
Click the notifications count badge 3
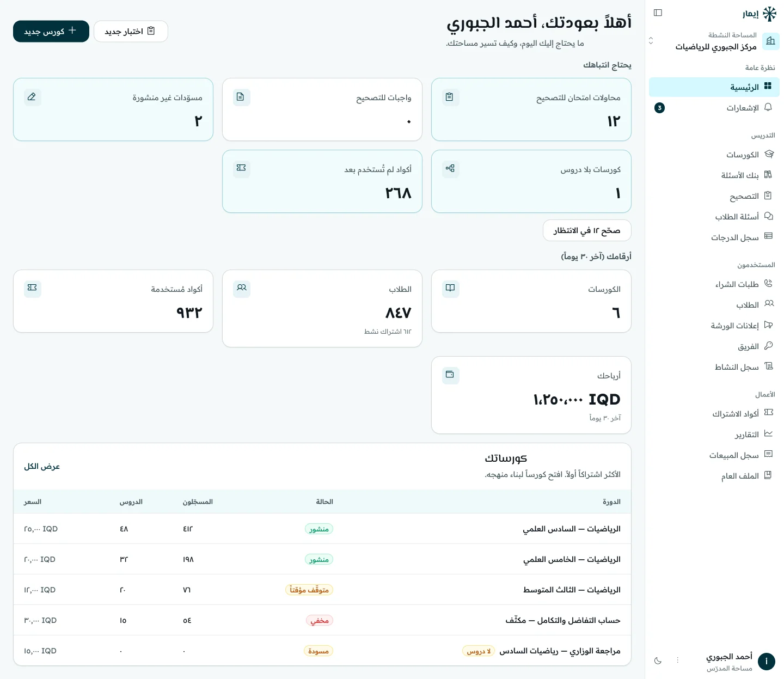[659, 108]
